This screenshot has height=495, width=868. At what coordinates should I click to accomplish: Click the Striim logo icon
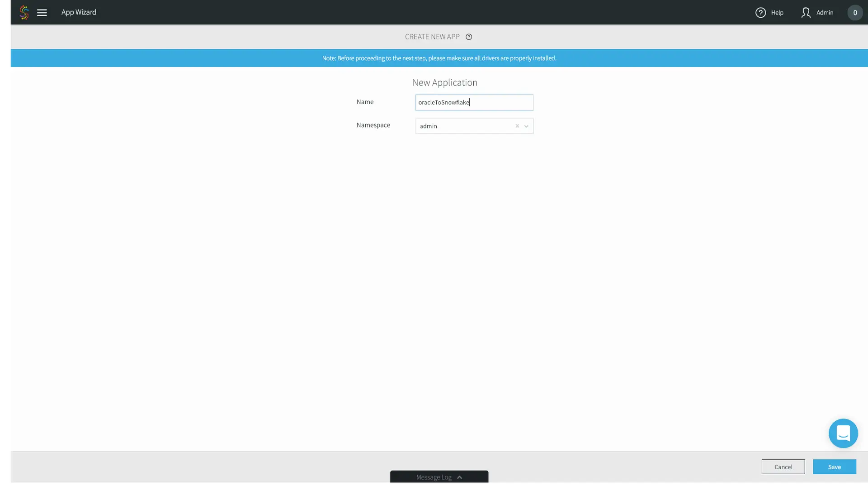tap(24, 12)
